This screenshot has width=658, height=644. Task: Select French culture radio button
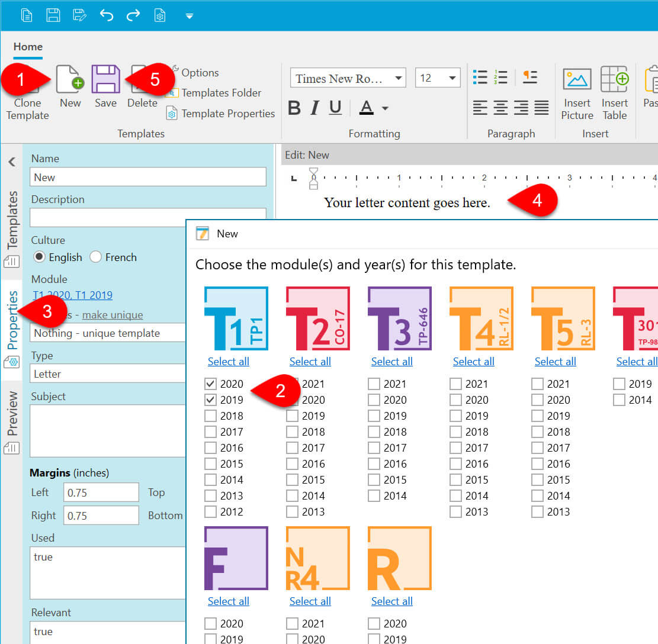pyautogui.click(x=96, y=257)
